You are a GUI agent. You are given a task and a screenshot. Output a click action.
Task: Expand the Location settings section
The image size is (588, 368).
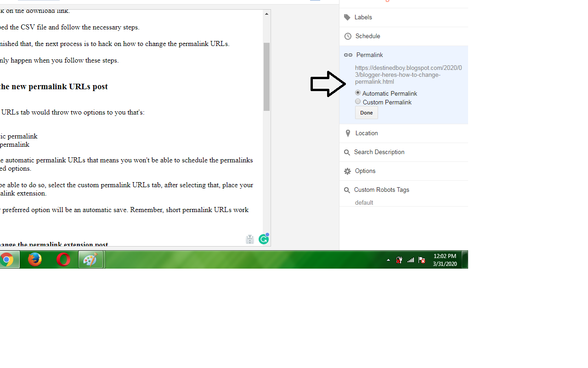[x=404, y=133]
